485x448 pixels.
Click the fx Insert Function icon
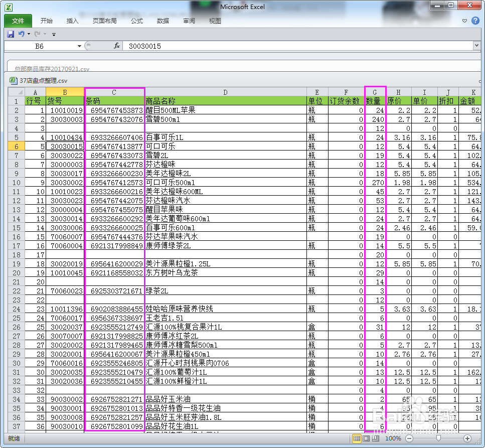pyautogui.click(x=117, y=46)
